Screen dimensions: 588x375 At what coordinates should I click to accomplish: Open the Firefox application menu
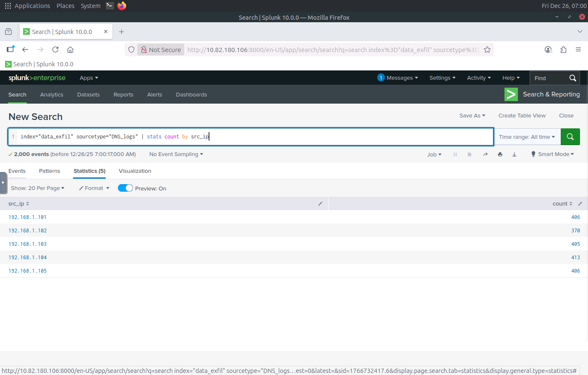pos(578,49)
